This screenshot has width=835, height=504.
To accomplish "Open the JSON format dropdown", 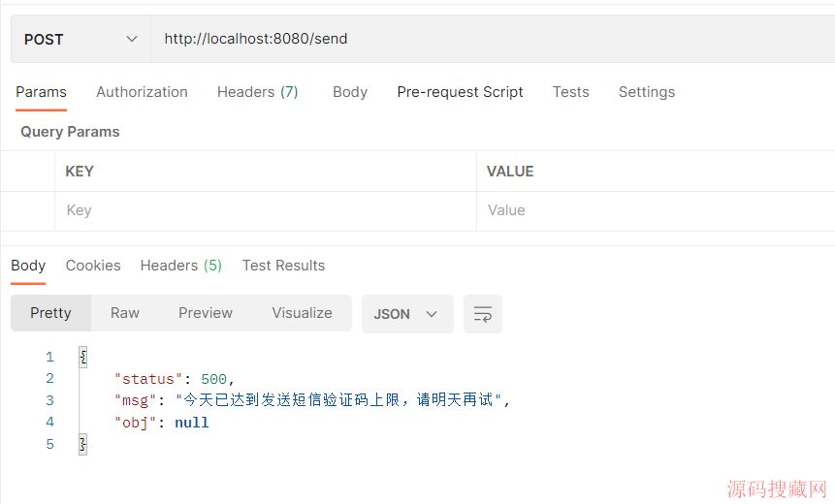I will pos(407,314).
